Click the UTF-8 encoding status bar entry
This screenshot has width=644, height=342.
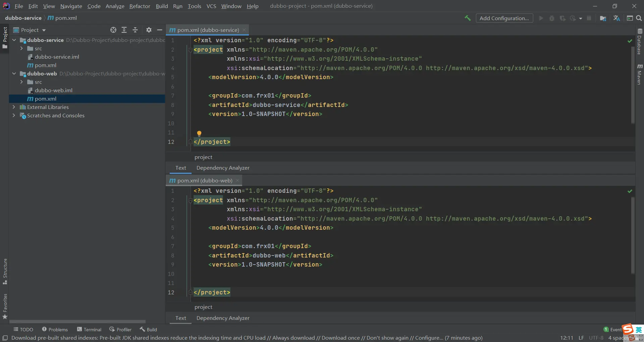pyautogui.click(x=596, y=338)
